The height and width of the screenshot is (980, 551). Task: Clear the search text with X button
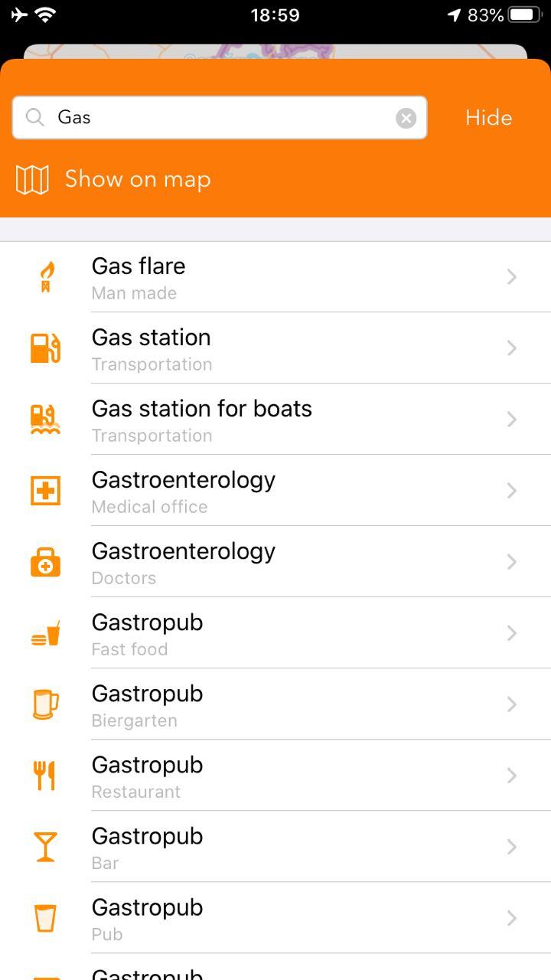coord(406,118)
